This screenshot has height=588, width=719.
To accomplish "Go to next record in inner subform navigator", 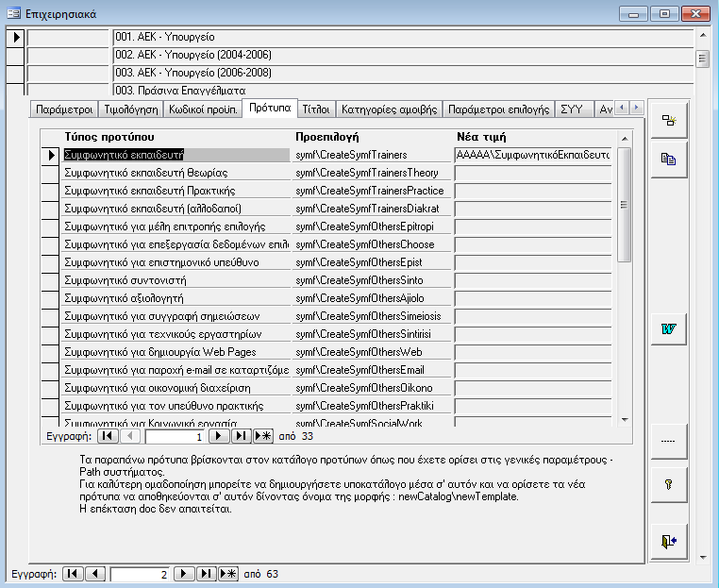I will click(223, 437).
